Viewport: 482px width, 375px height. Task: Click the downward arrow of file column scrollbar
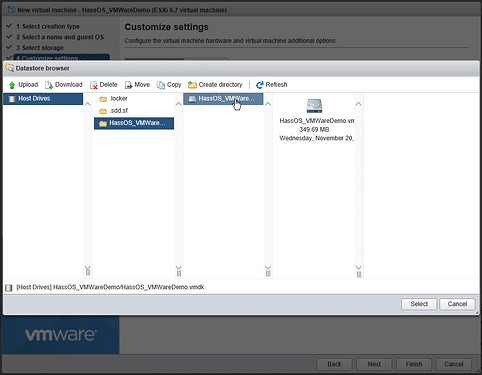[x=268, y=268]
